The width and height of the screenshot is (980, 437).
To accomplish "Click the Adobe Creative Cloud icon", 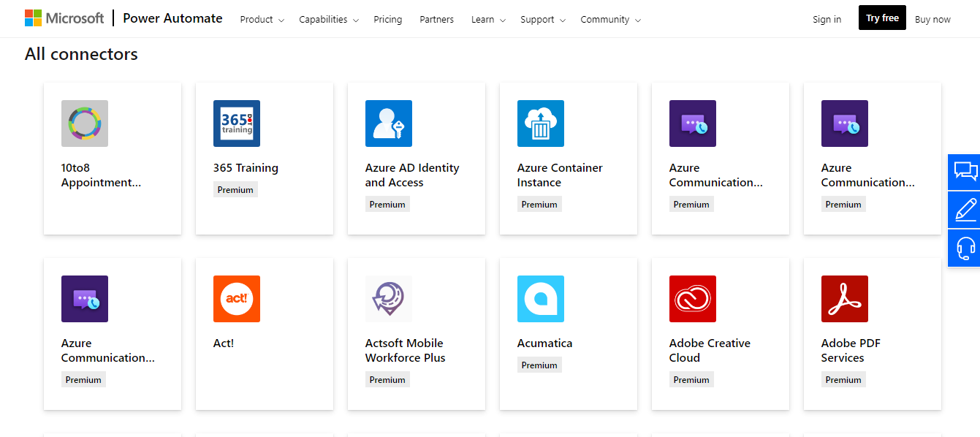I will [x=692, y=299].
